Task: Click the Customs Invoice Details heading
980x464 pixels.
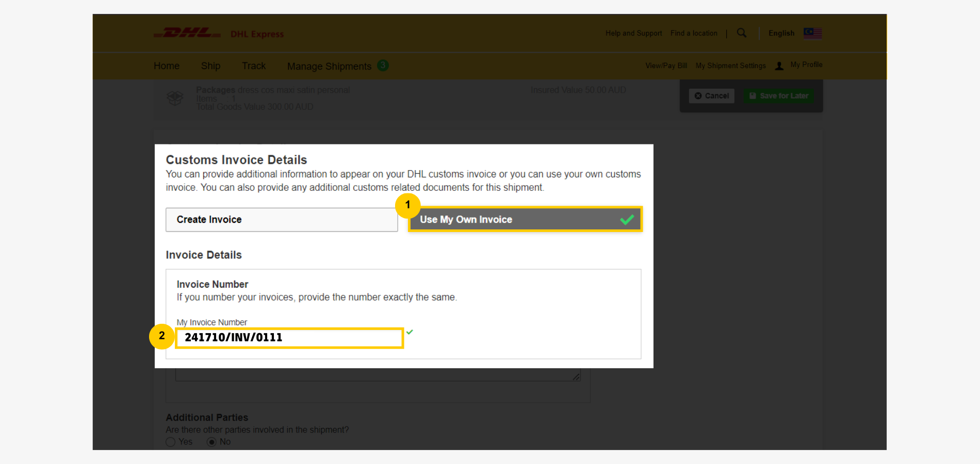Action: tap(236, 160)
